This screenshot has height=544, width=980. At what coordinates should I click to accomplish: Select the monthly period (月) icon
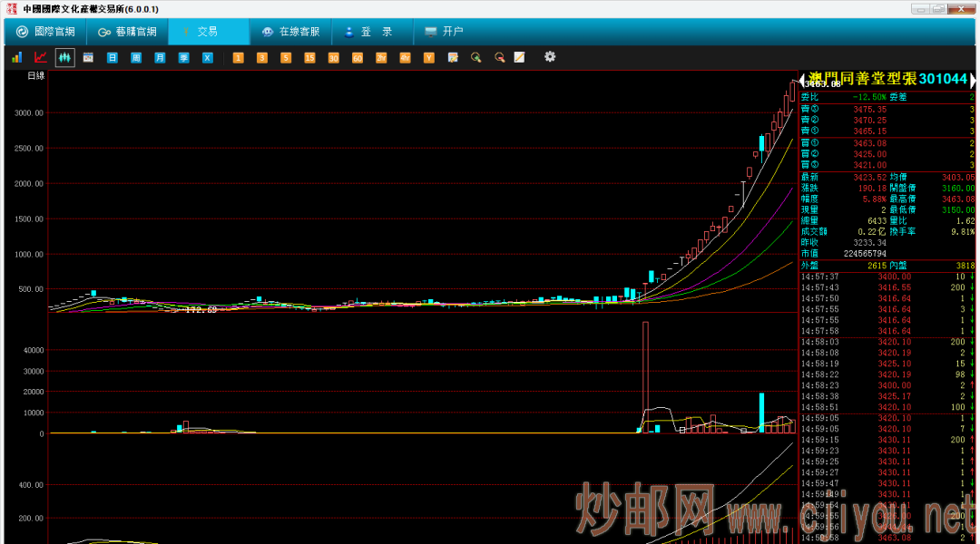pyautogui.click(x=160, y=58)
